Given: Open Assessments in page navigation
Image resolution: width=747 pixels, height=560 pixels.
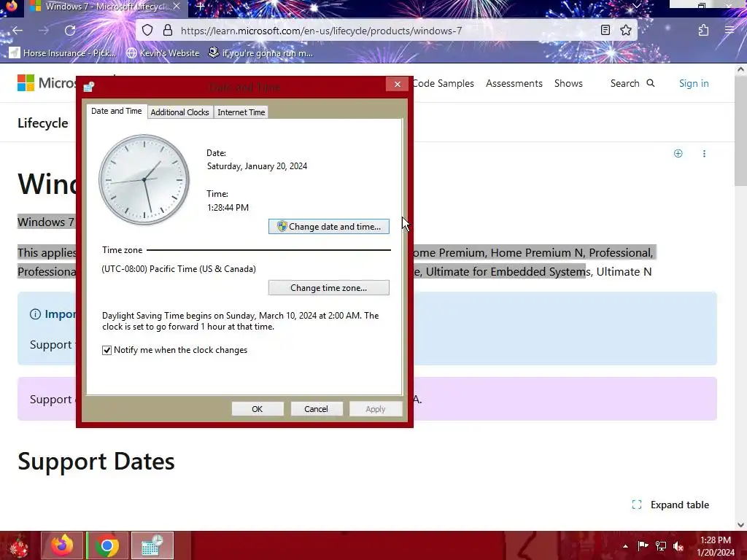Looking at the screenshot, I should point(514,83).
